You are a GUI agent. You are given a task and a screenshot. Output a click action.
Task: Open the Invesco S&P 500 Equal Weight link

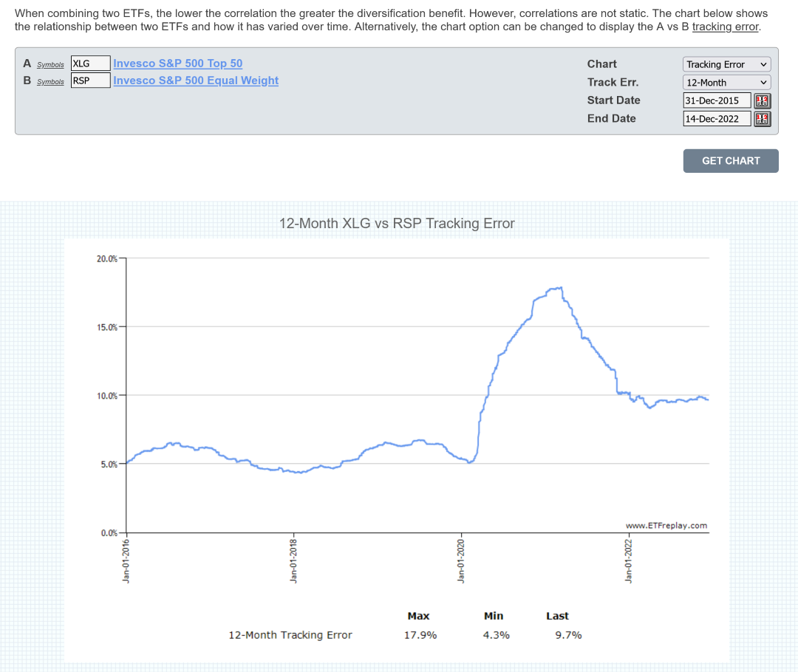pos(195,80)
